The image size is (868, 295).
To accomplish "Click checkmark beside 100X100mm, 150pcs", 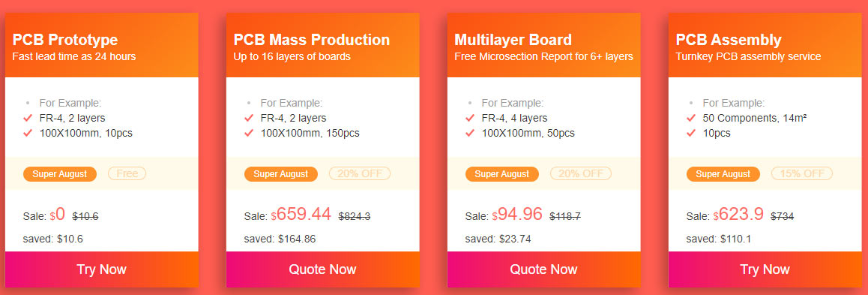I will pyautogui.click(x=249, y=133).
